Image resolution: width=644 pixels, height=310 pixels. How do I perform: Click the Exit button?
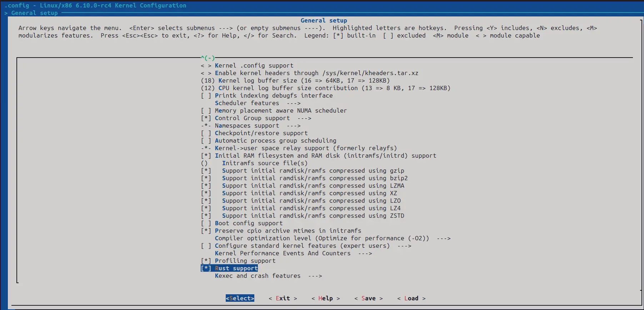click(x=283, y=298)
